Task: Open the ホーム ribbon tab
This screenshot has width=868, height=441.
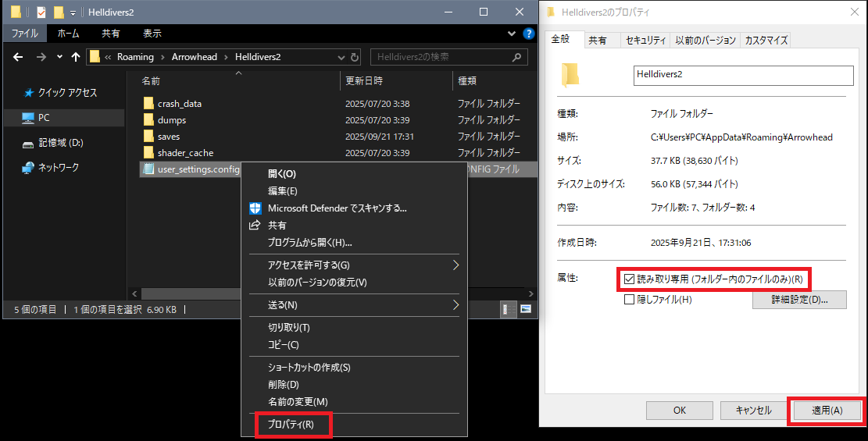Action: click(x=68, y=34)
